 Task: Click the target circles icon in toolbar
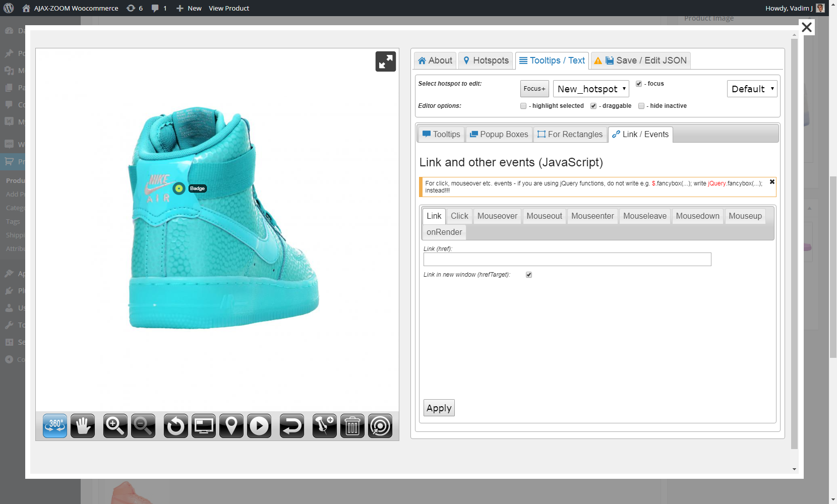[x=380, y=426]
